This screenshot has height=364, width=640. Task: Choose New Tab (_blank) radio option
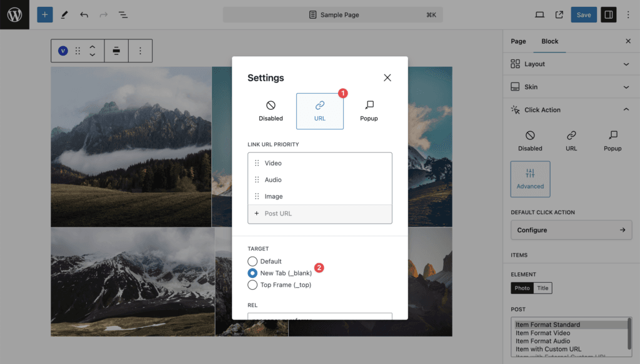tap(252, 273)
